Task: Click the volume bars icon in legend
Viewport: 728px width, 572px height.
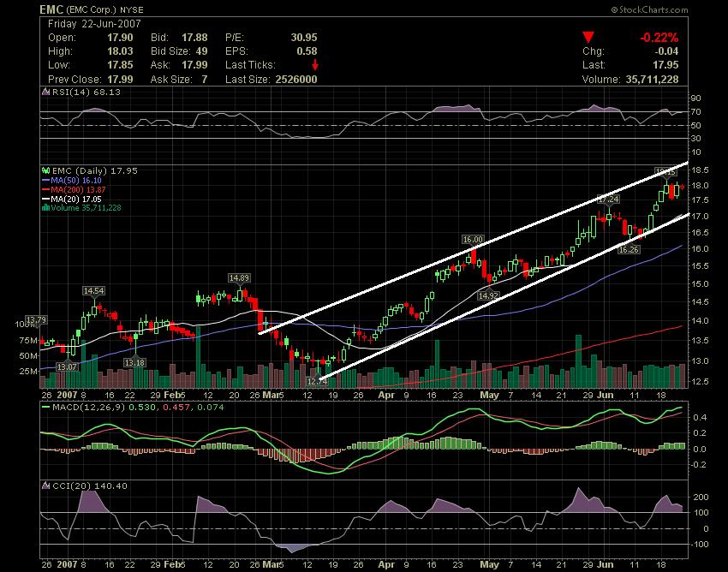Action: coord(45,208)
